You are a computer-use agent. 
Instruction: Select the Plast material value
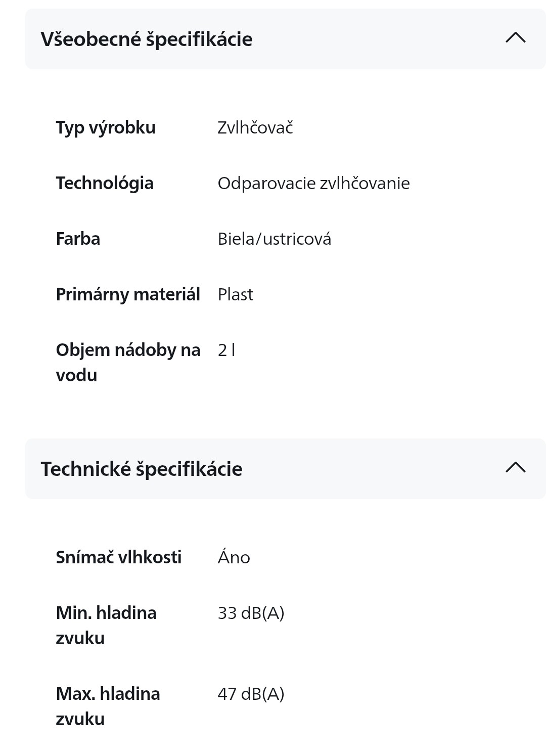pyautogui.click(x=236, y=294)
